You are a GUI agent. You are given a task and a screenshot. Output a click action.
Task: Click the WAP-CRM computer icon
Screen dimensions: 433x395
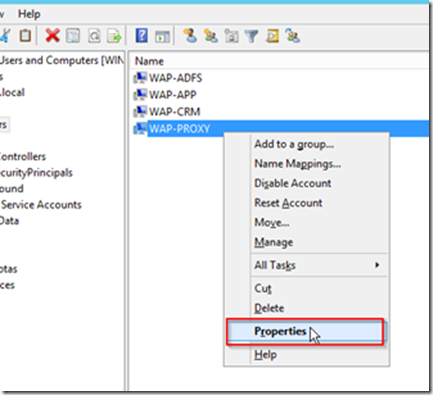click(x=140, y=111)
